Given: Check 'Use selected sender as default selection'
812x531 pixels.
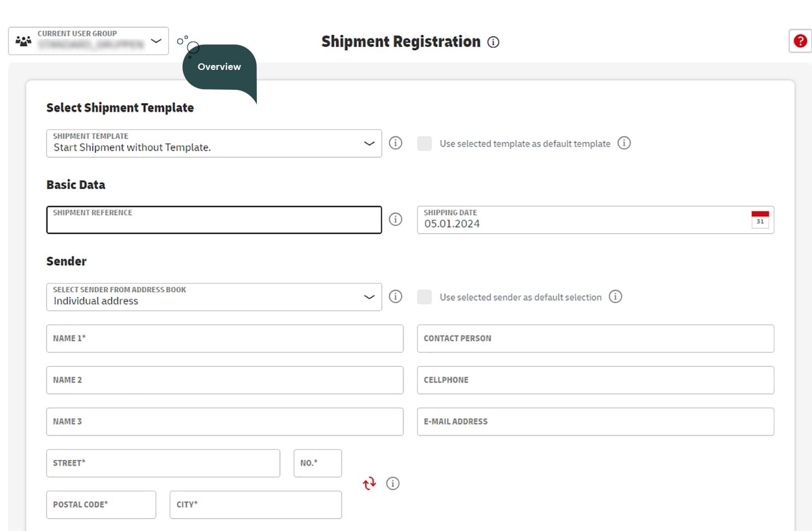Looking at the screenshot, I should (425, 297).
